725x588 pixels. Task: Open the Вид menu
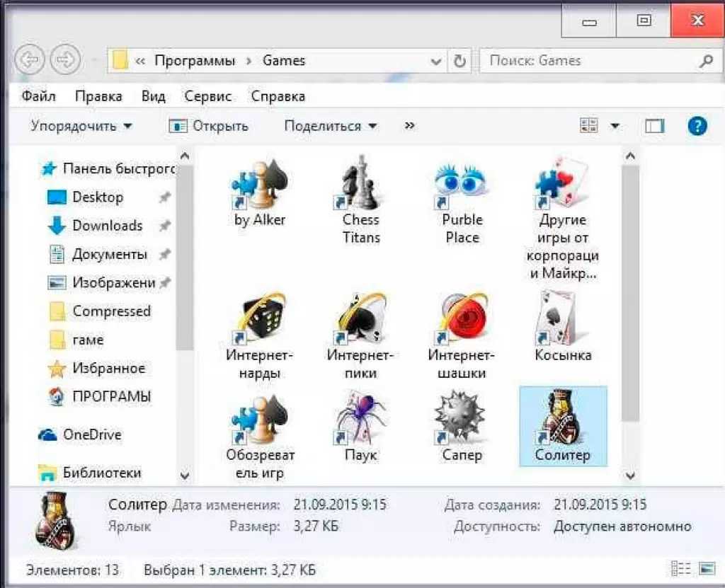coord(153,96)
